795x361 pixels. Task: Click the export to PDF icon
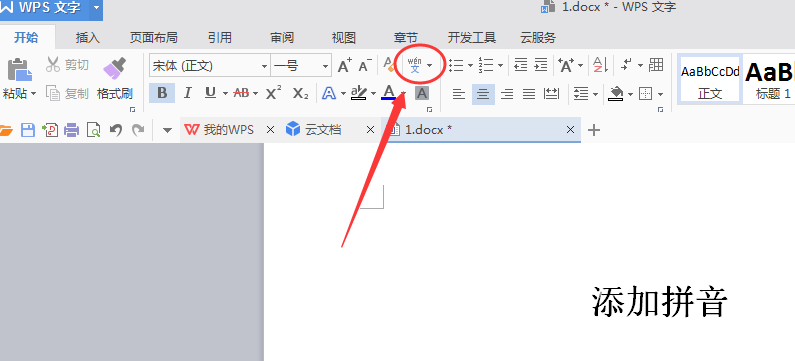pyautogui.click(x=50, y=130)
